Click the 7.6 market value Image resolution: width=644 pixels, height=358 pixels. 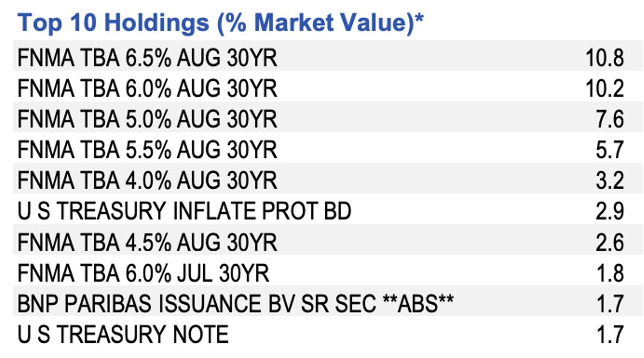tap(610, 119)
